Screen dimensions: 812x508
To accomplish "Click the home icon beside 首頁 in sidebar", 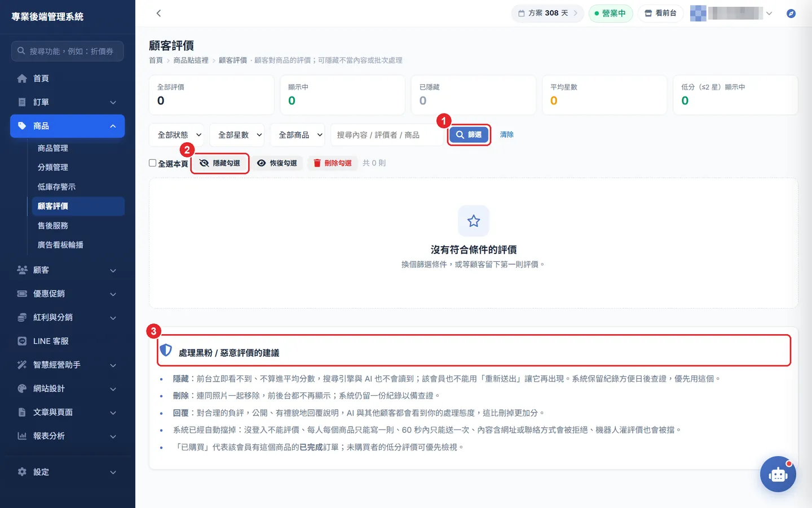I will (x=22, y=78).
